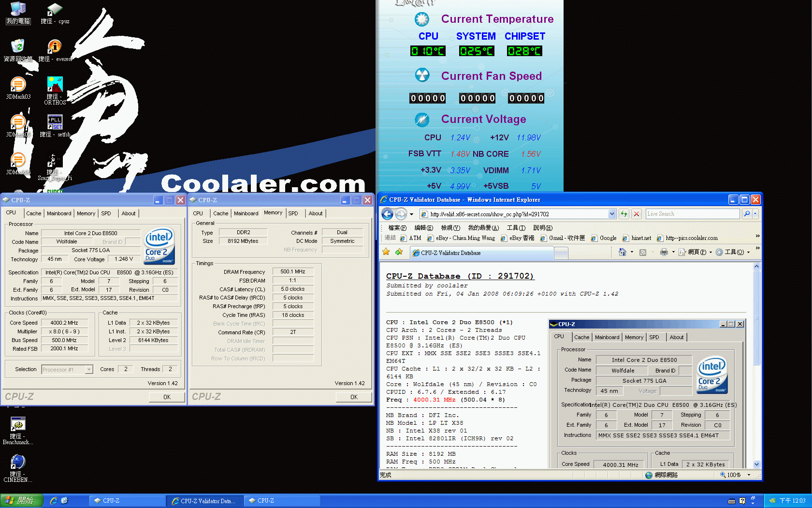Open the Favorites Center star icon
The image size is (812, 508).
click(x=386, y=252)
